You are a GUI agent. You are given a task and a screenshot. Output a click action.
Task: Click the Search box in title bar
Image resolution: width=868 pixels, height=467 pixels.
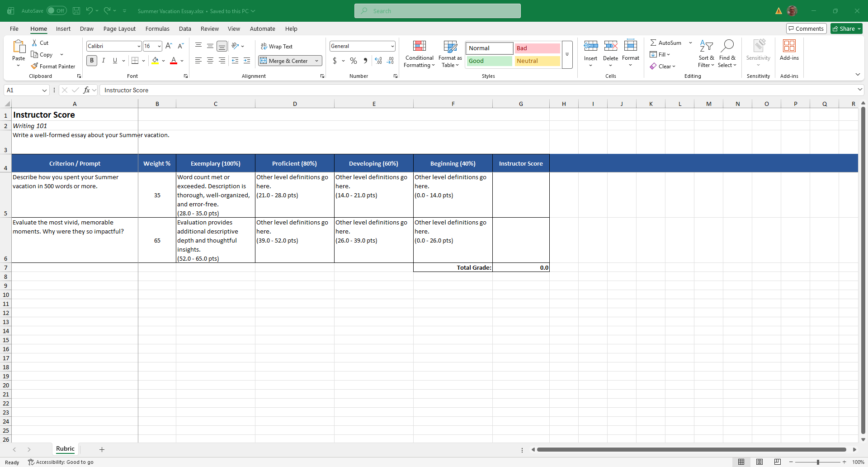pyautogui.click(x=437, y=11)
